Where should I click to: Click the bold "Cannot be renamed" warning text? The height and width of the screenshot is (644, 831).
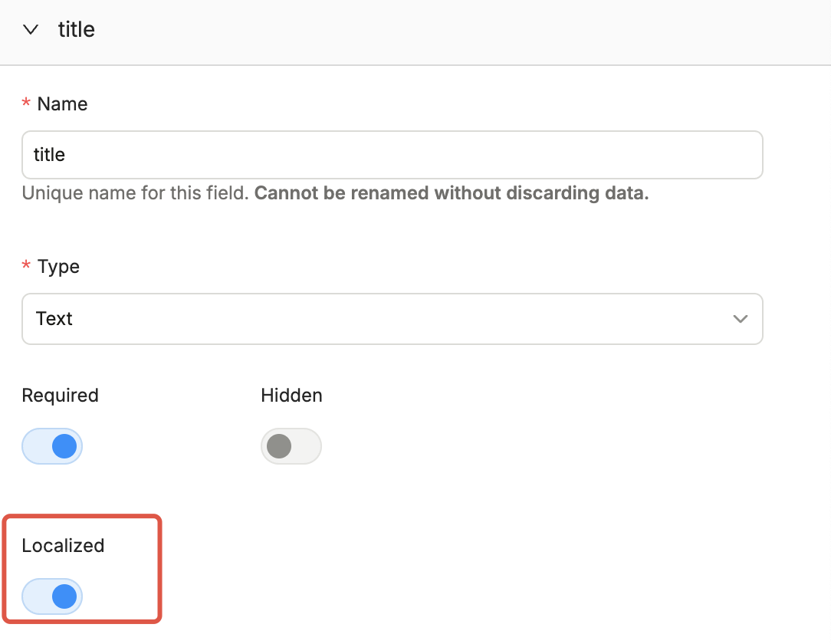tap(452, 193)
